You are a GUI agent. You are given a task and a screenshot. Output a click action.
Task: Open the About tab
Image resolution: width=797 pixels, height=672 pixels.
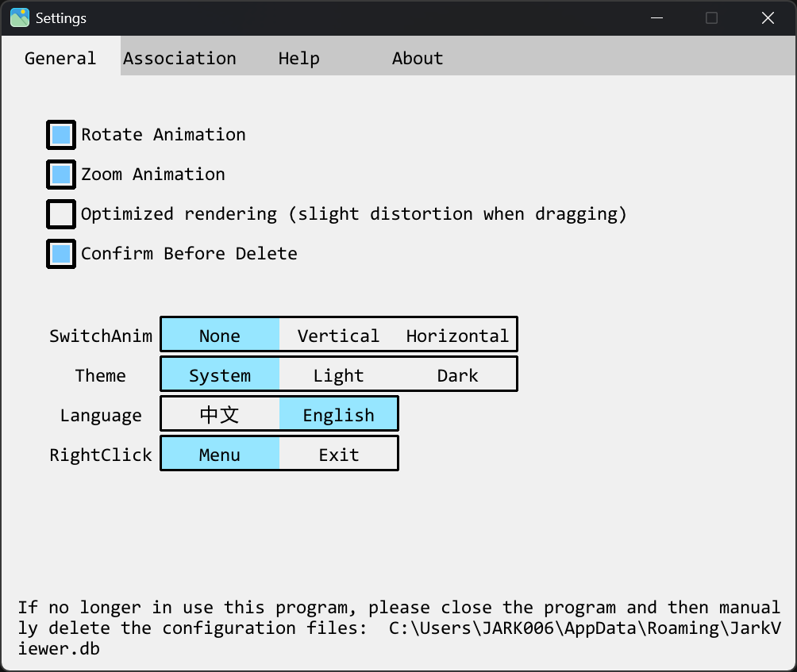pos(417,57)
